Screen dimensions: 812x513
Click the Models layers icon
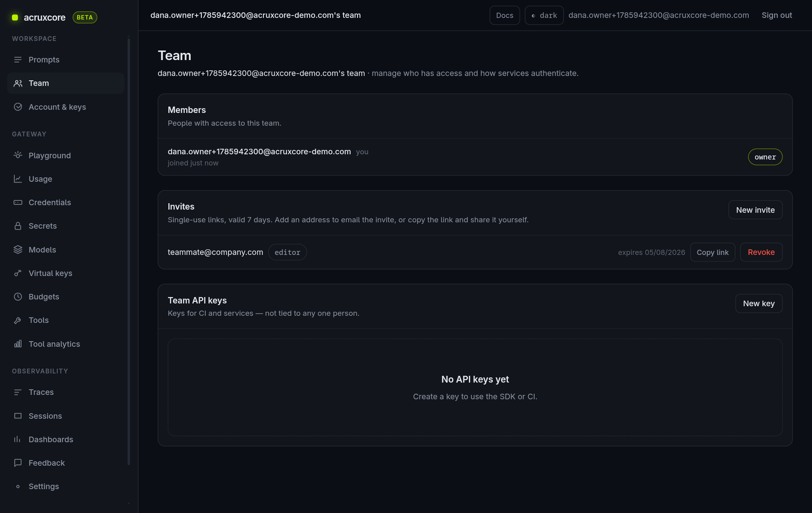(18, 250)
